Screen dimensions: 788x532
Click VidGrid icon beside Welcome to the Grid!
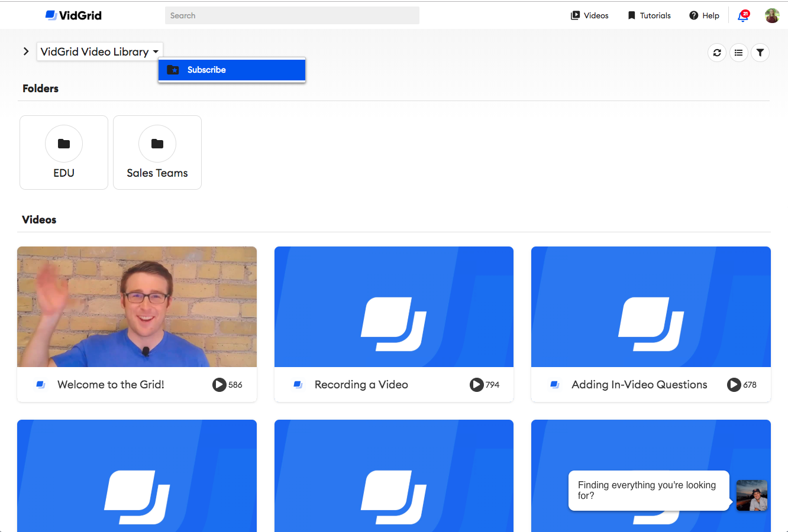[41, 385]
